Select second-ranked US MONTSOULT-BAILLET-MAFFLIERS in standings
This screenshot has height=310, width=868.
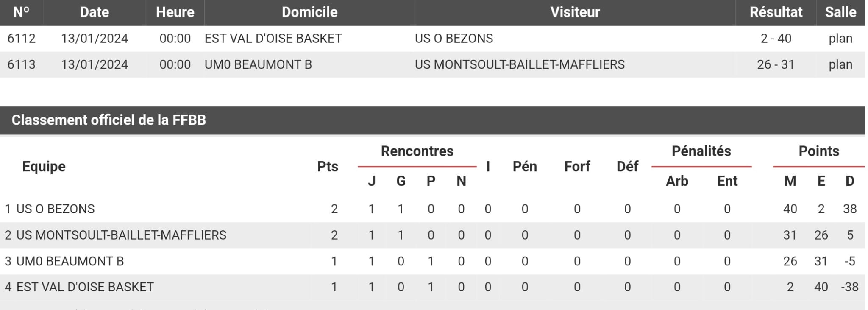pyautogui.click(x=121, y=235)
